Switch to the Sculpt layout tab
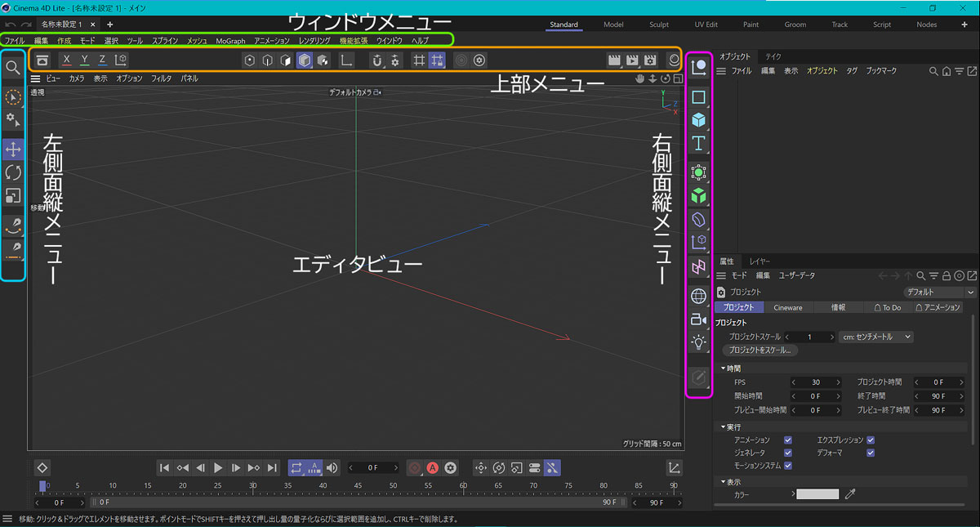Viewport: 980px width, 527px height. click(x=659, y=25)
